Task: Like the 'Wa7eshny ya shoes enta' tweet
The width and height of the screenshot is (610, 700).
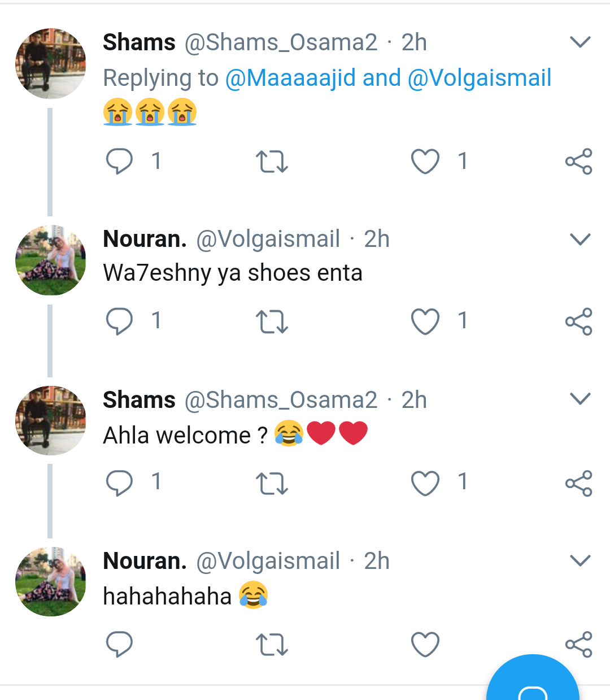Action: click(425, 321)
